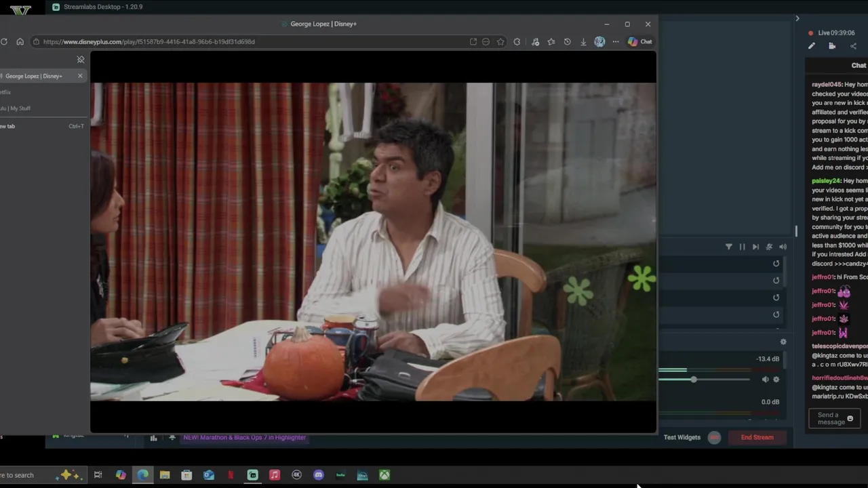Image resolution: width=868 pixels, height=488 pixels.
Task: Open Microsoft Edge from the taskbar
Action: (142, 475)
